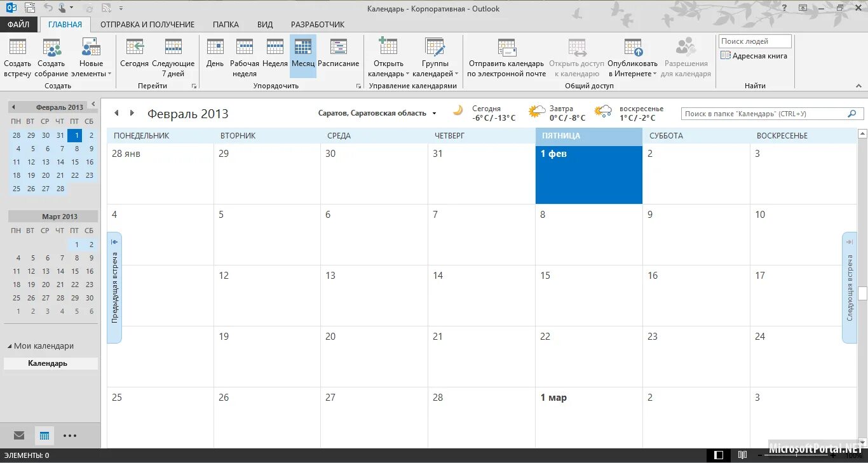Switch to Mail via envelope icon
This screenshot has height=463, width=868.
tap(19, 436)
